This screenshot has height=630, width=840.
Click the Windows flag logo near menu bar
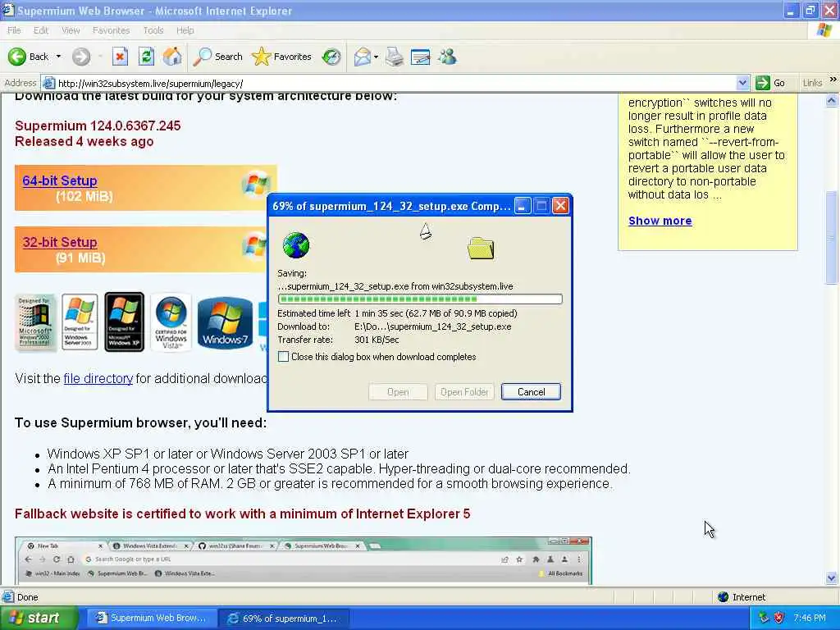tap(824, 30)
